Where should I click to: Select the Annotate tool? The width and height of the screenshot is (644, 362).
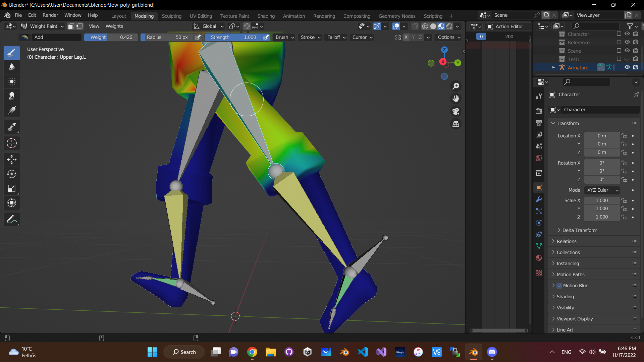click(12, 220)
